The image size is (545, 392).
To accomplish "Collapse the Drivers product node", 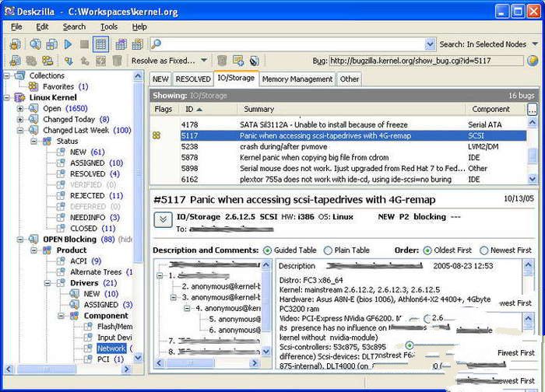I will coord(47,283).
